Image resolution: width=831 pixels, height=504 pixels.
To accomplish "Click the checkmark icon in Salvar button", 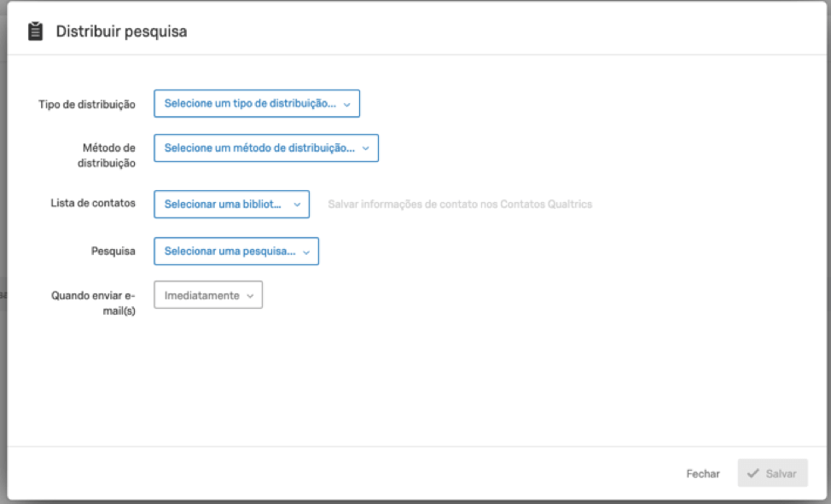I will pyautogui.click(x=753, y=473).
